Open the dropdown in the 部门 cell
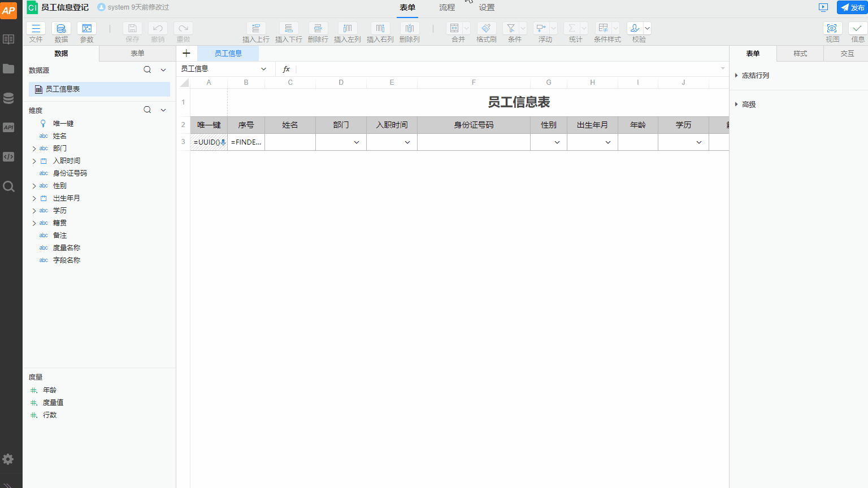Viewport: 868px width, 488px height. click(357, 142)
